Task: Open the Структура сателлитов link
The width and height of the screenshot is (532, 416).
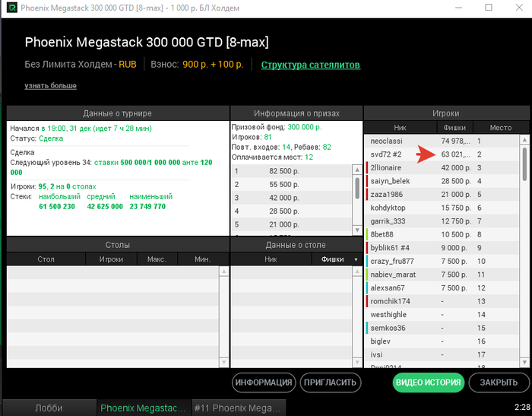Action: click(x=310, y=65)
